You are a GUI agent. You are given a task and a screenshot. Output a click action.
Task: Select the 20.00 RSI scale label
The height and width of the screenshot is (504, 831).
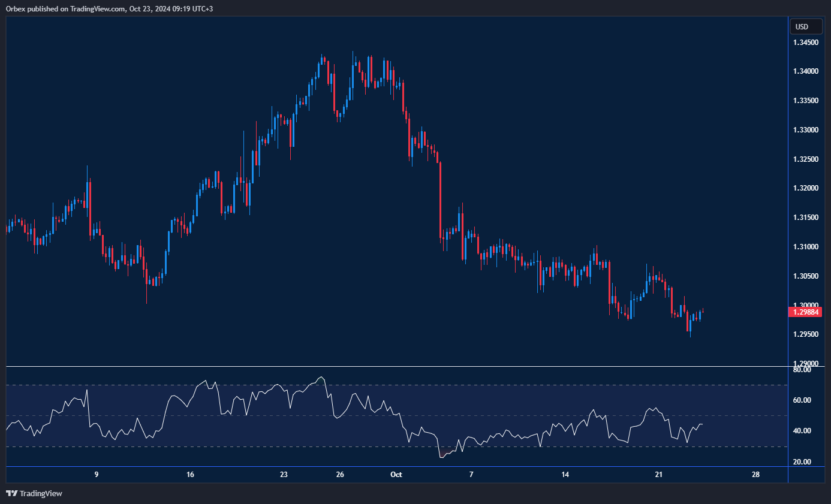tap(802, 462)
